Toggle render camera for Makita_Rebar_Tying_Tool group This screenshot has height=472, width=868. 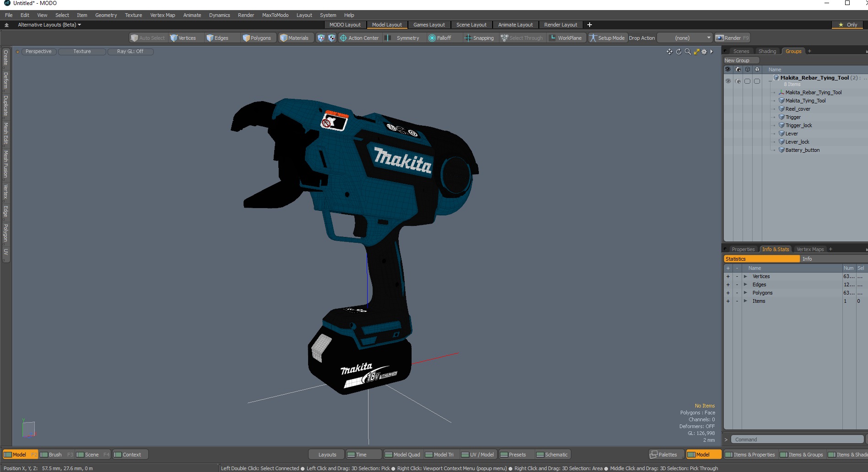pyautogui.click(x=738, y=81)
